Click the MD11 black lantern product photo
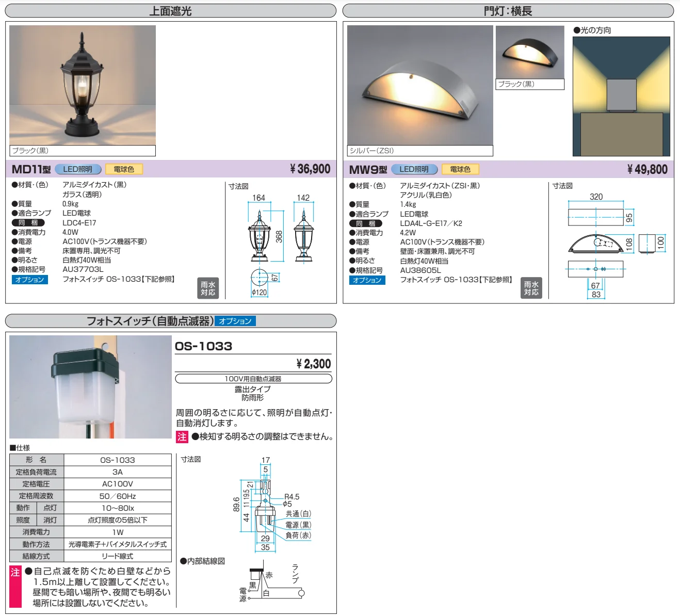Viewport: 680px width, 616px height. [83, 85]
